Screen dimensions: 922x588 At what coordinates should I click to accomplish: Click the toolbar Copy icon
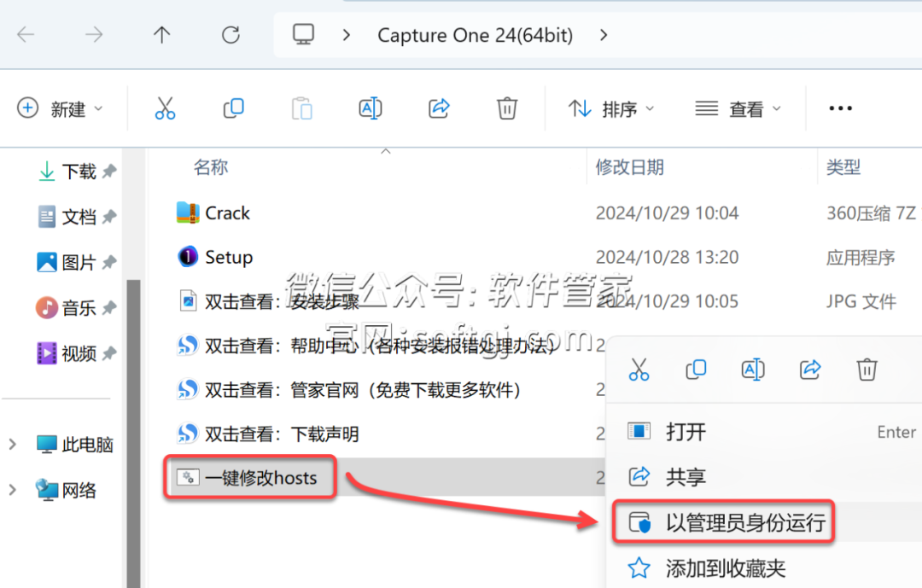pyautogui.click(x=233, y=108)
